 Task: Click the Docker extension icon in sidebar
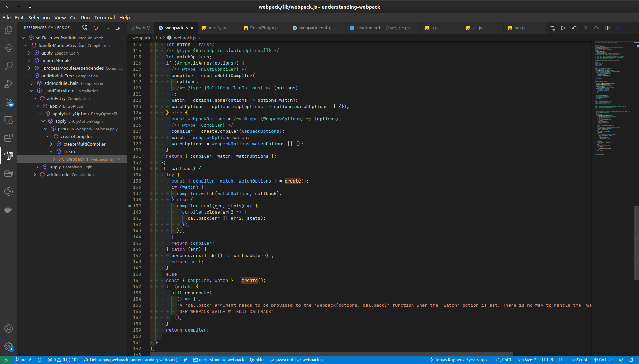click(x=8, y=209)
